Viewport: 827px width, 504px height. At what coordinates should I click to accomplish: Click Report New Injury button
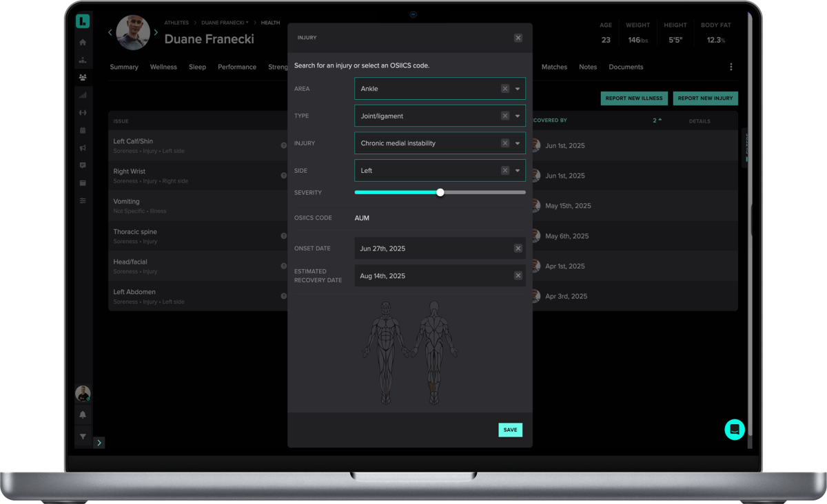click(705, 98)
